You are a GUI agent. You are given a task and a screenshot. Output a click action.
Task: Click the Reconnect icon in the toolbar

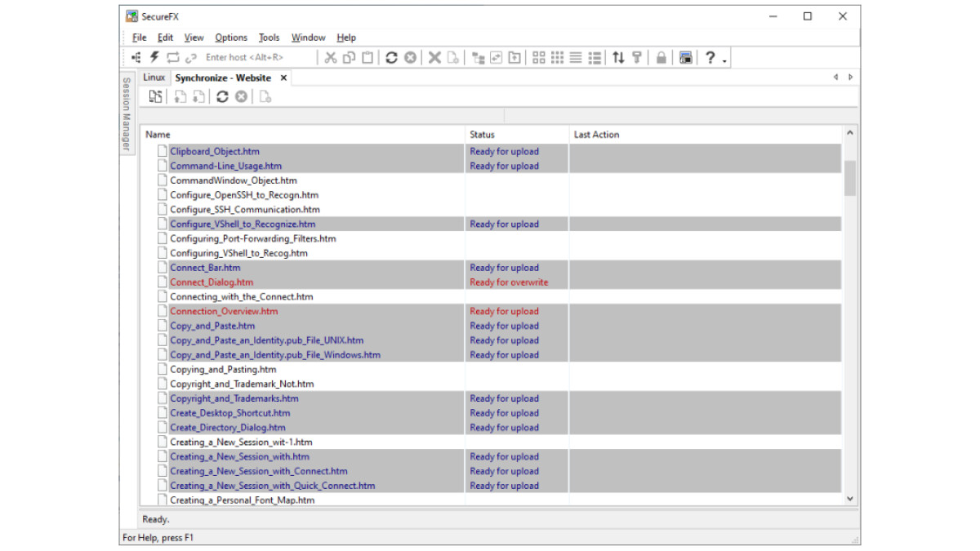pyautogui.click(x=173, y=57)
